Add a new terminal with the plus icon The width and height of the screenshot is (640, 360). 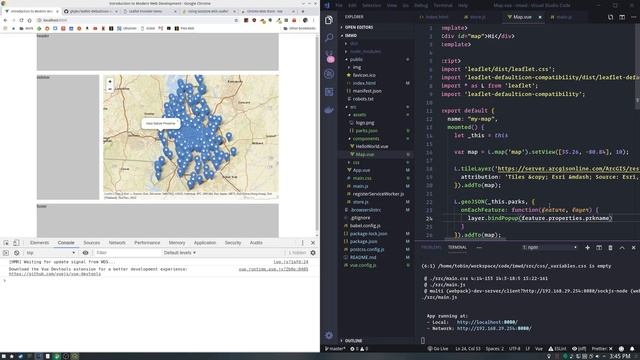click(x=587, y=247)
